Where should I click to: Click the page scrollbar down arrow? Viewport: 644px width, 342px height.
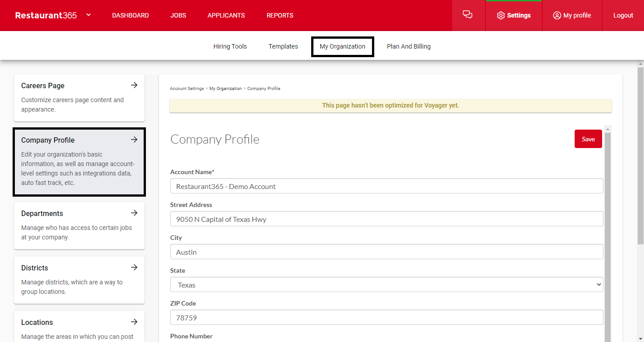coord(640,338)
